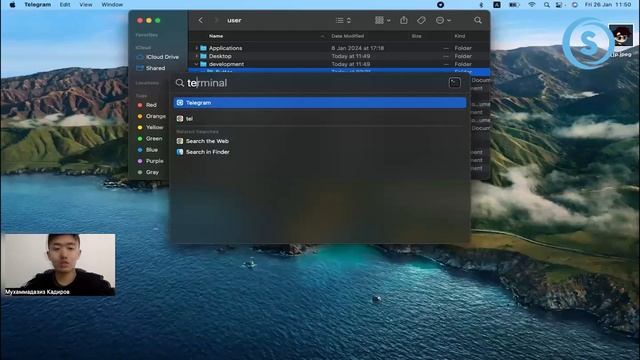This screenshot has width=640, height=360.
Task: Click Finder Share toolbar icon
Action: point(404,20)
